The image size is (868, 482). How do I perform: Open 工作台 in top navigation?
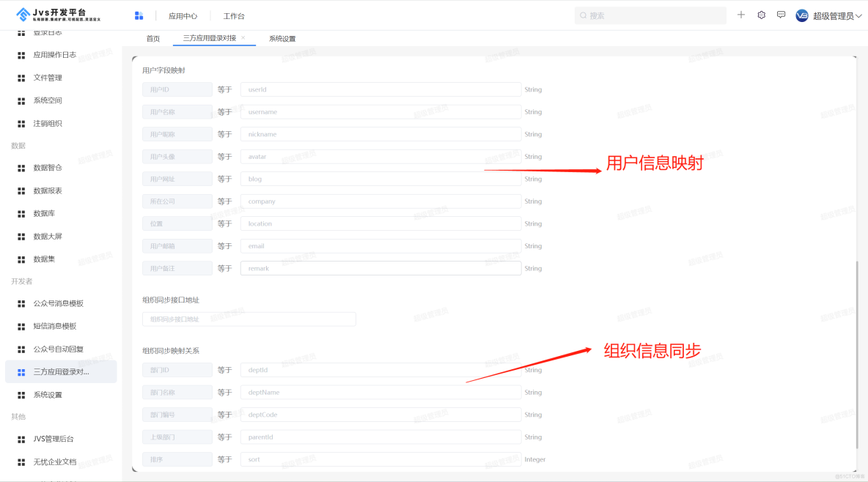pos(234,15)
